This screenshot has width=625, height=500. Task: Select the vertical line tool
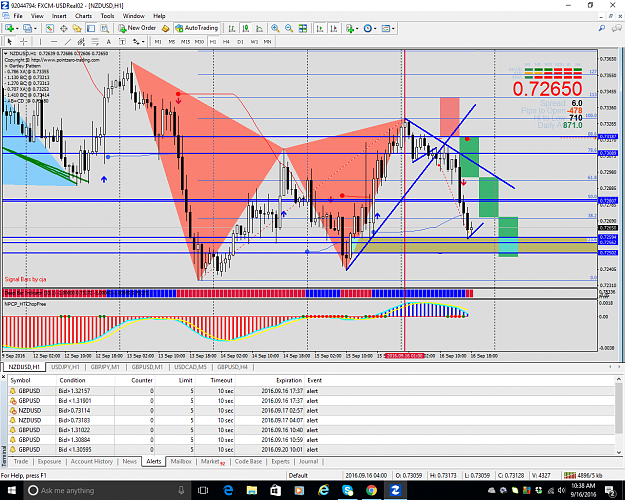pyautogui.click(x=40, y=41)
